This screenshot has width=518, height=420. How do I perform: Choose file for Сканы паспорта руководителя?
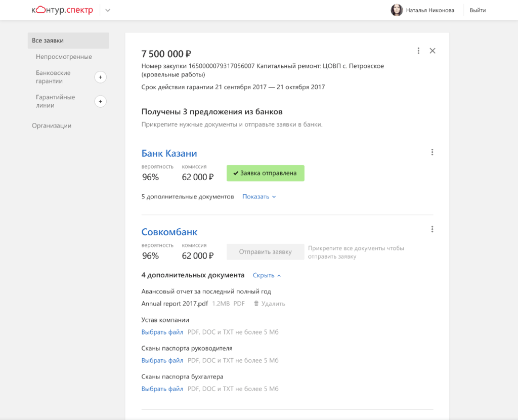pyautogui.click(x=162, y=360)
